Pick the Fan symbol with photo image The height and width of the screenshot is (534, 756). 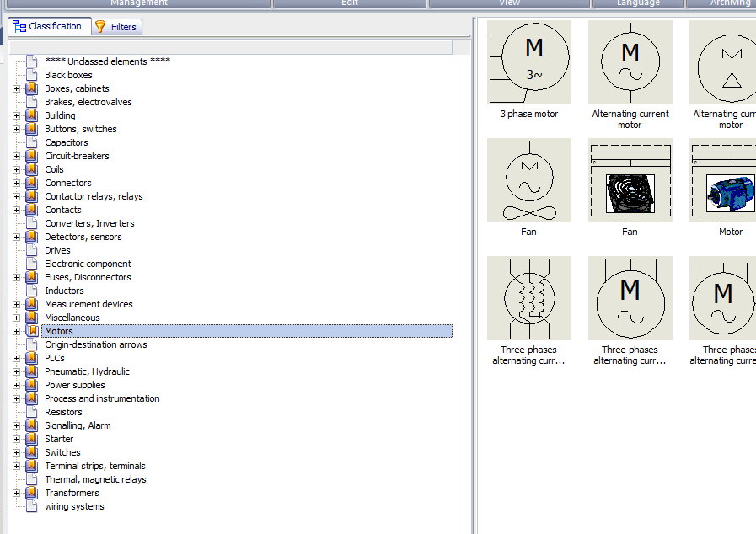[630, 180]
